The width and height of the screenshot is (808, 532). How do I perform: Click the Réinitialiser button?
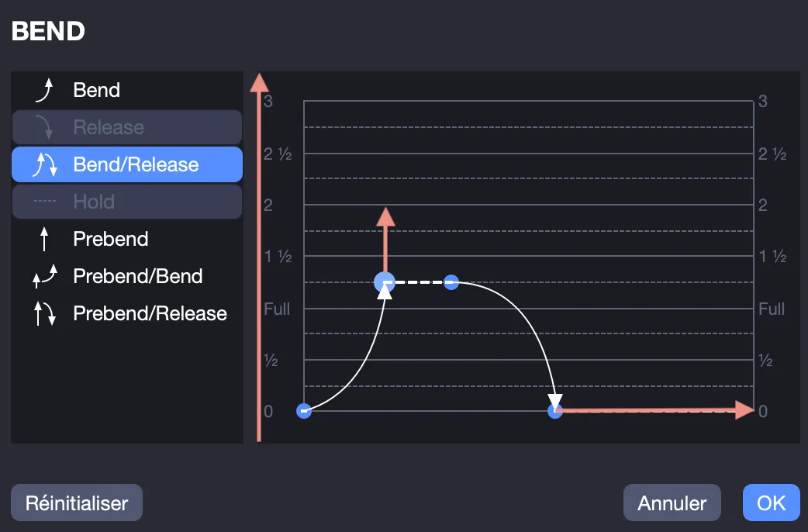click(77, 503)
